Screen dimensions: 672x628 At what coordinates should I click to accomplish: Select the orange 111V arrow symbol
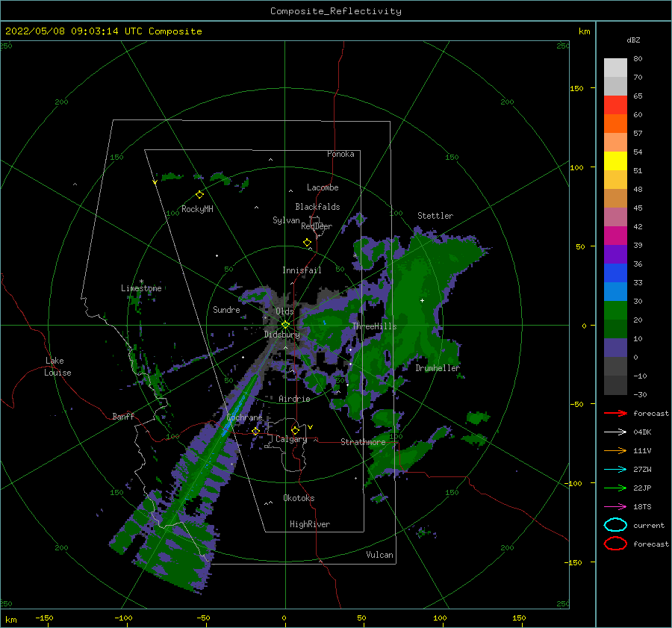coord(615,450)
